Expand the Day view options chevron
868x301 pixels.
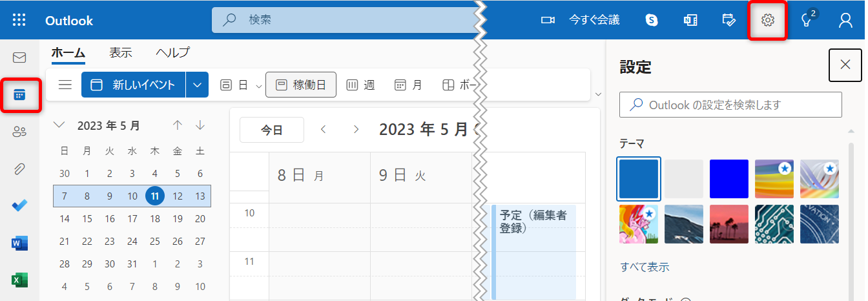point(259,85)
